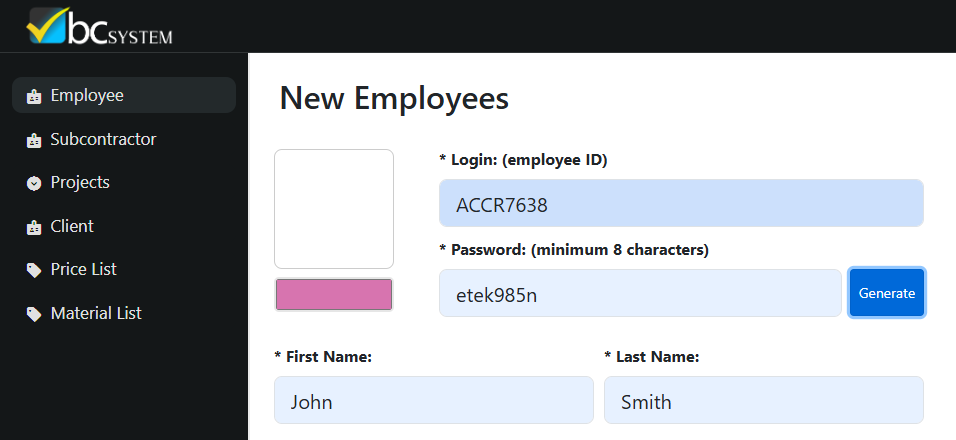Click the Subcontractor badge icon

tap(34, 140)
